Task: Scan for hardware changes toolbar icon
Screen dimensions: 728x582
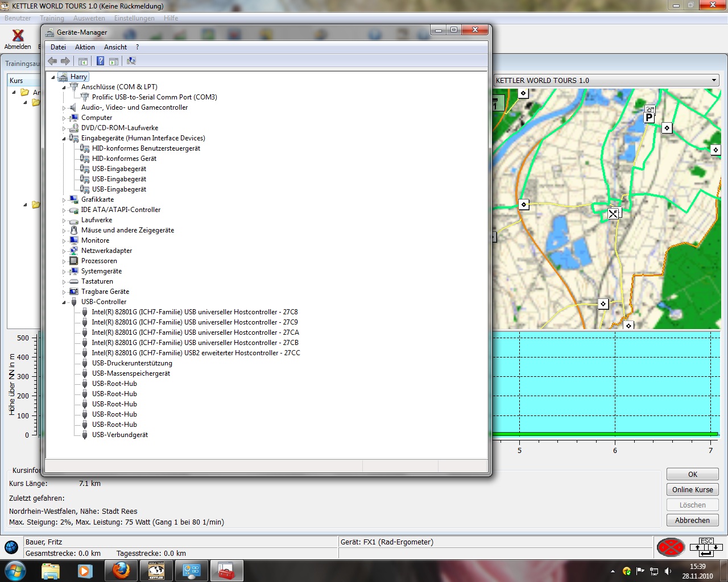Action: pyautogui.click(x=131, y=61)
